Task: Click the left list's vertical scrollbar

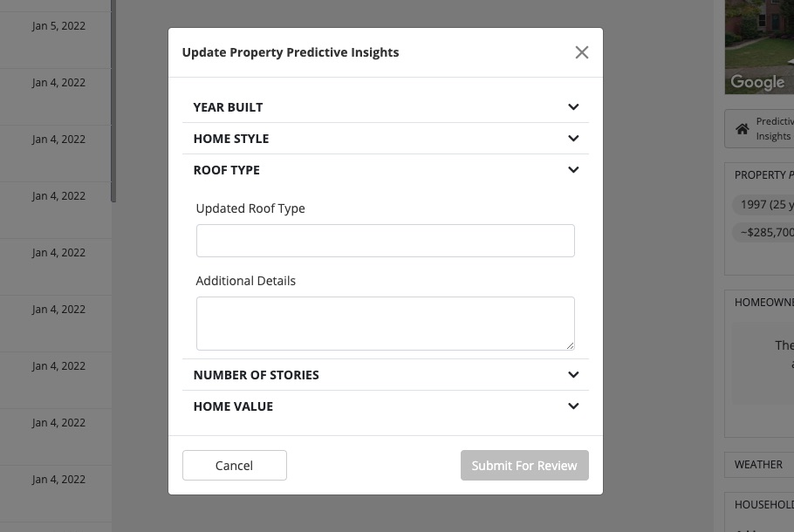Action: [x=113, y=105]
